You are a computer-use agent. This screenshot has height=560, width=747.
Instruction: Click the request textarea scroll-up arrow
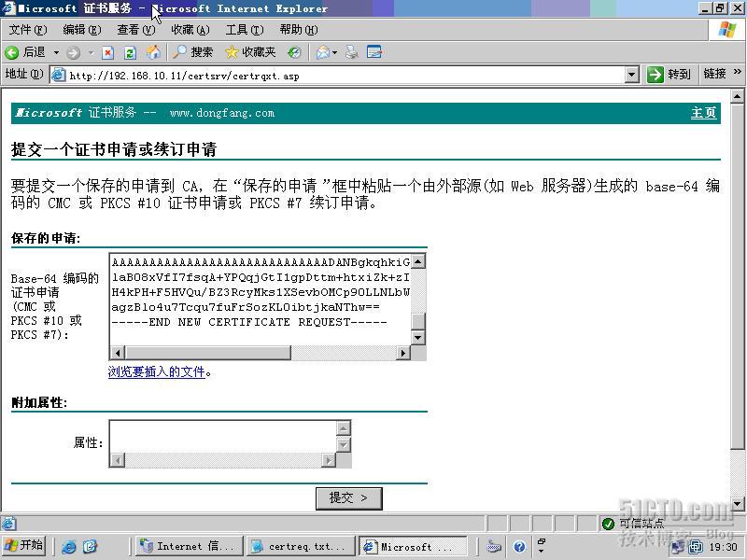[x=417, y=261]
